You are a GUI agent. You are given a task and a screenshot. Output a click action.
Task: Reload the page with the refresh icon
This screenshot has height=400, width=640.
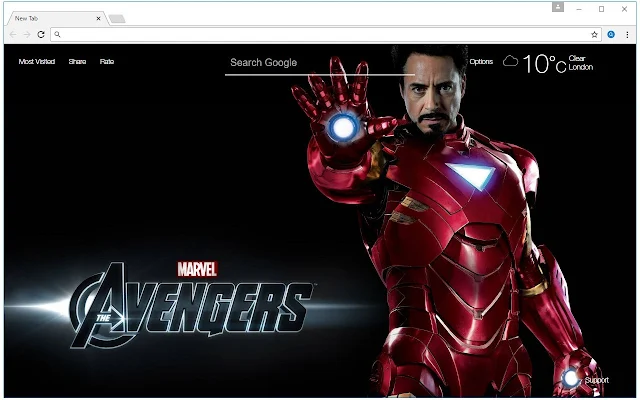[41, 35]
